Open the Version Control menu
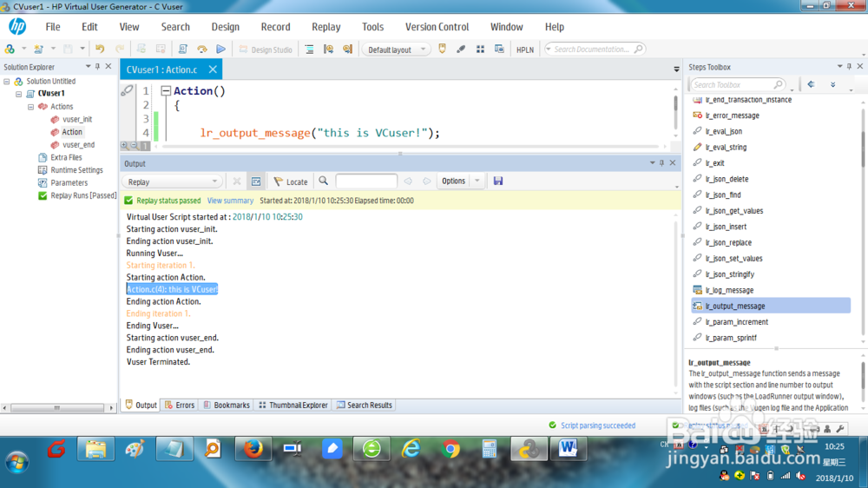 (x=437, y=27)
